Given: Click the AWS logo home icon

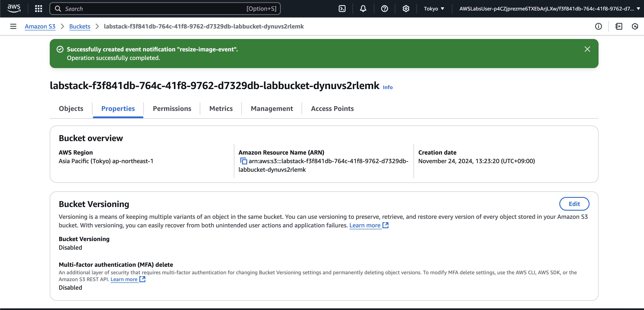Looking at the screenshot, I should pos(14,9).
